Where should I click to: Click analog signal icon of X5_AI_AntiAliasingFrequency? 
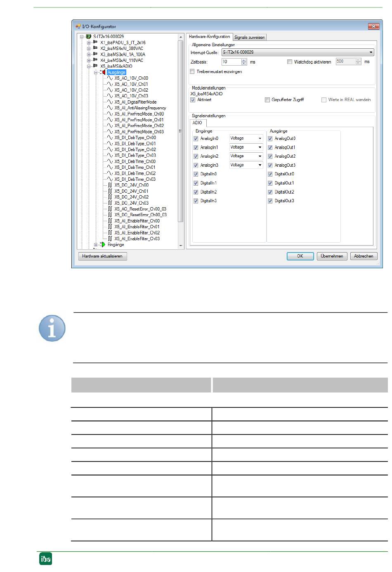point(110,108)
